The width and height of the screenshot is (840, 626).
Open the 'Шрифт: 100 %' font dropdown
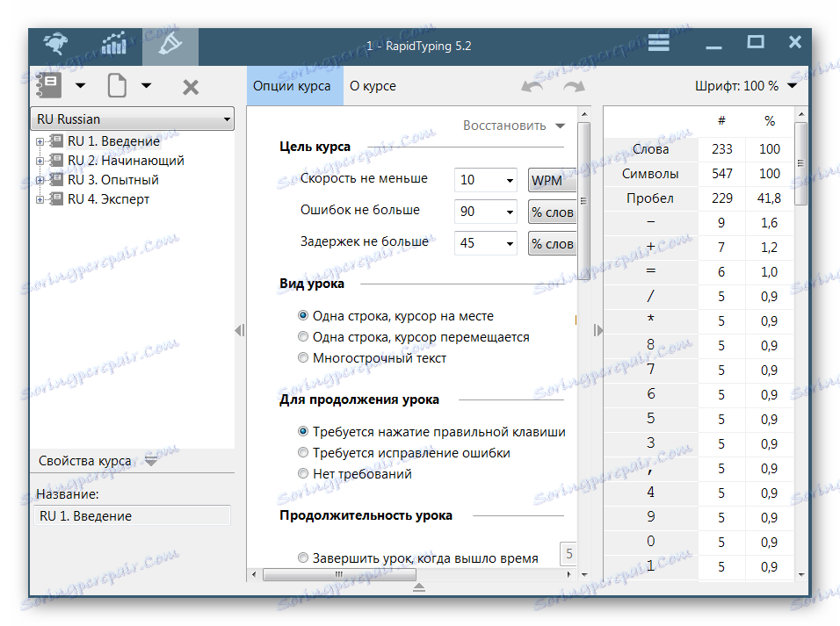pyautogui.click(x=746, y=86)
